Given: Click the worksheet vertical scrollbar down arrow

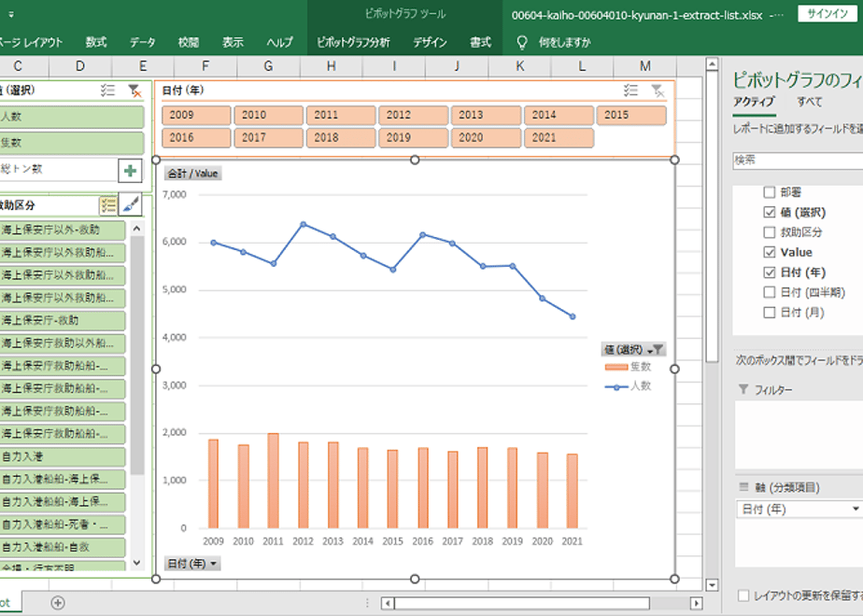Looking at the screenshot, I should click(x=712, y=584).
